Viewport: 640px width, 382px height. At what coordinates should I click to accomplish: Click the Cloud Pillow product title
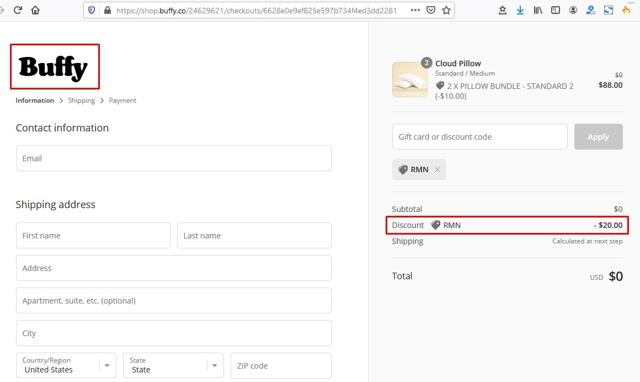coord(458,63)
